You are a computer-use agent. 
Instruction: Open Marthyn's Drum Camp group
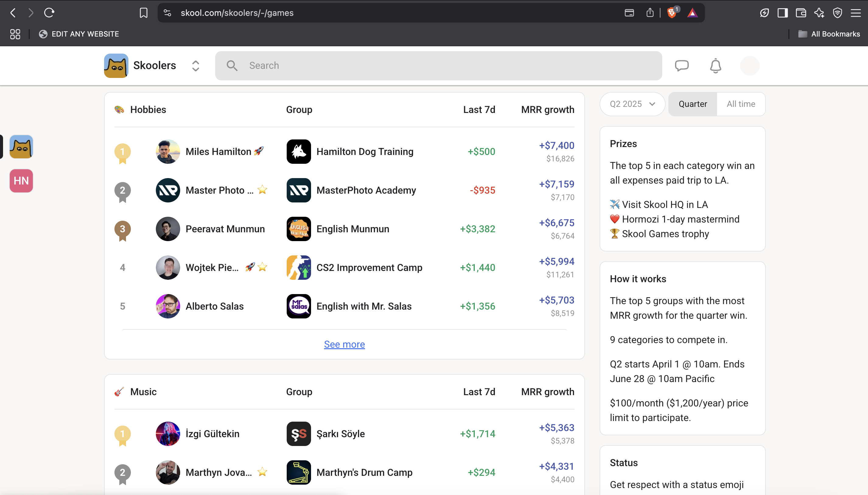click(364, 472)
